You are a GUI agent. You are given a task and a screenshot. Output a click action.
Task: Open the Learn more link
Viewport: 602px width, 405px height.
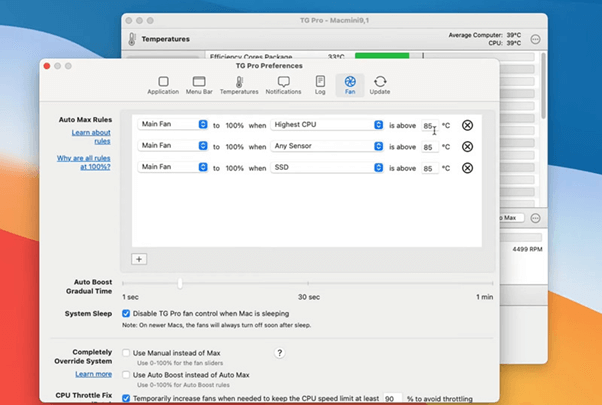94,374
